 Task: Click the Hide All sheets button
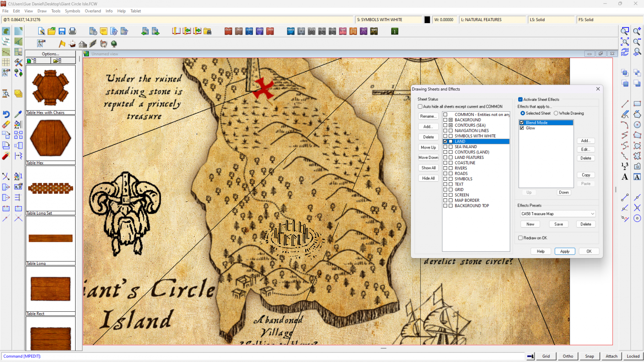428,178
